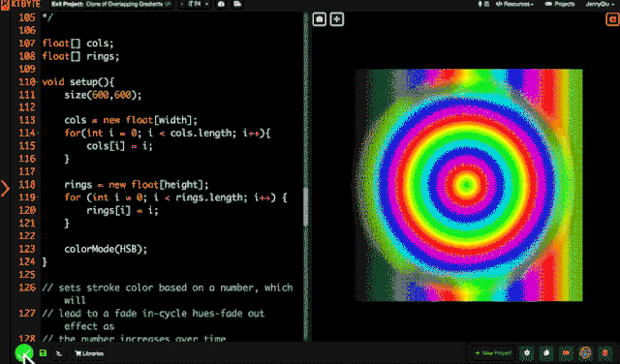Click the code editor vertical scrollbar thumb
Screen dimensions: 620x364
305,207
